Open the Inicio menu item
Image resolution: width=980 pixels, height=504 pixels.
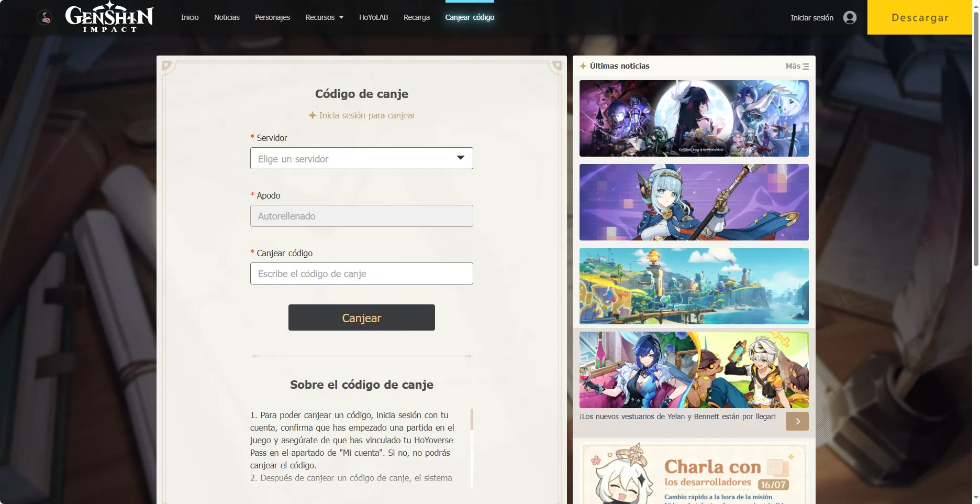(x=190, y=17)
